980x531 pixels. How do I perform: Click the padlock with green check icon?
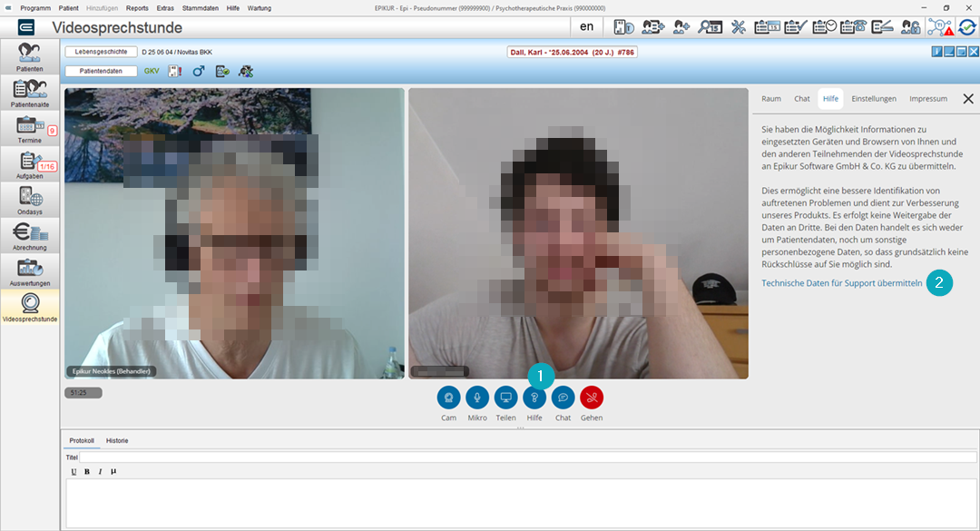pyautogui.click(x=222, y=72)
